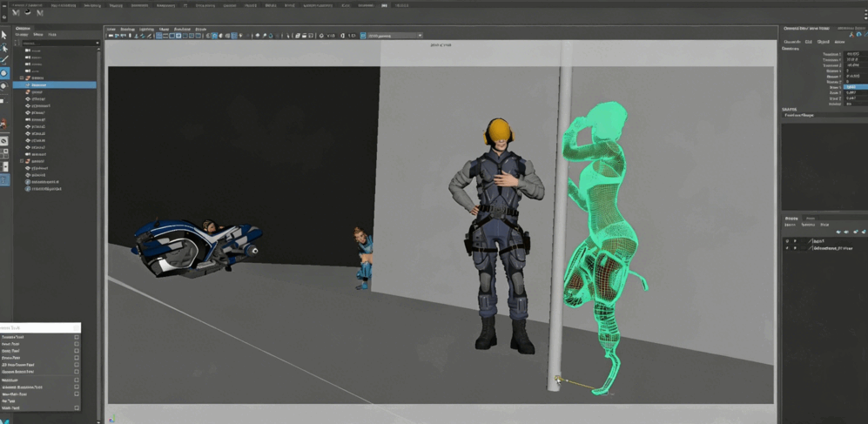Screen dimensions: 868x424
Task: Open the viewport Shading menu
Action: 127,29
